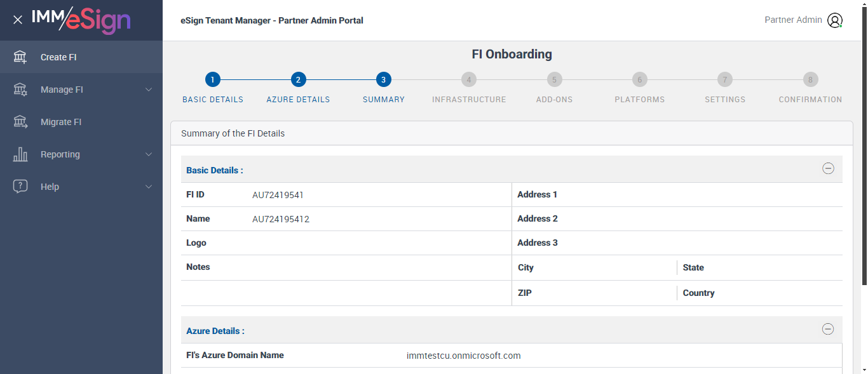Collapse the Basic Details section

coord(828,168)
